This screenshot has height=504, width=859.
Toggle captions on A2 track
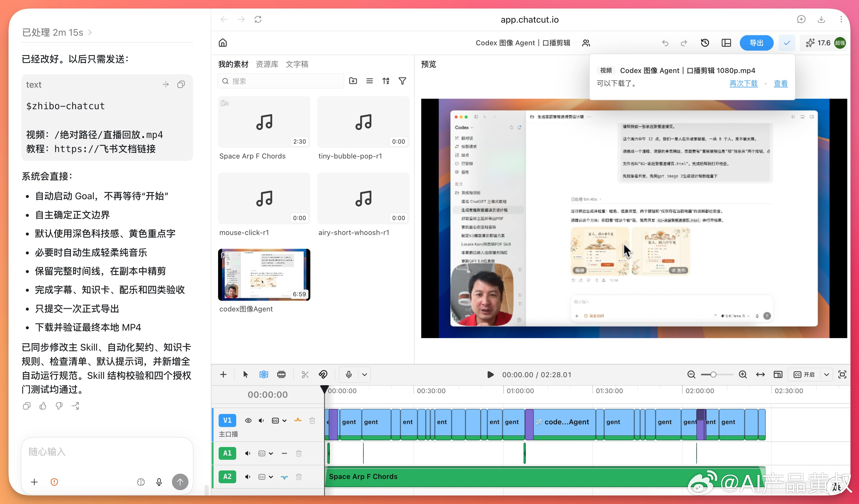[x=262, y=477]
